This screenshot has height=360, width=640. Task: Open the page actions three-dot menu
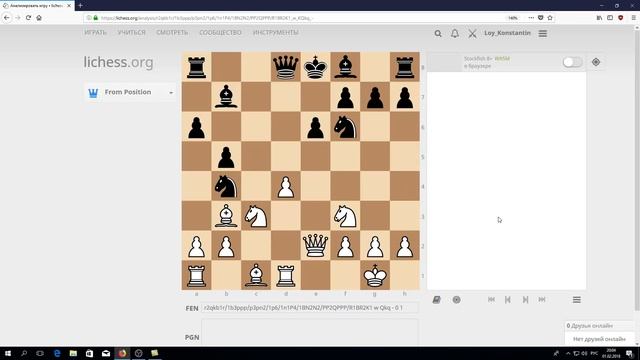click(x=531, y=18)
